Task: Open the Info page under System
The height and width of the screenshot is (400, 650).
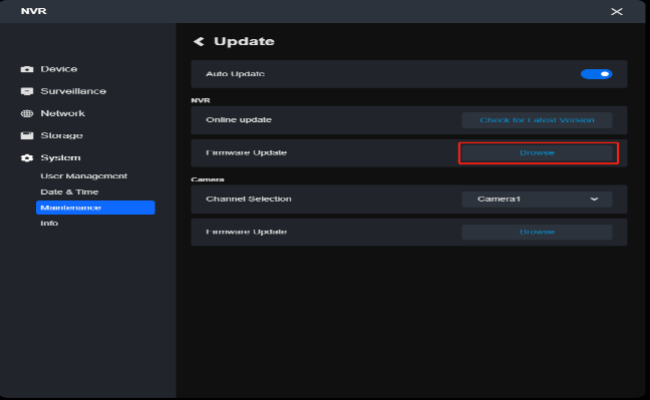Action: (x=49, y=223)
